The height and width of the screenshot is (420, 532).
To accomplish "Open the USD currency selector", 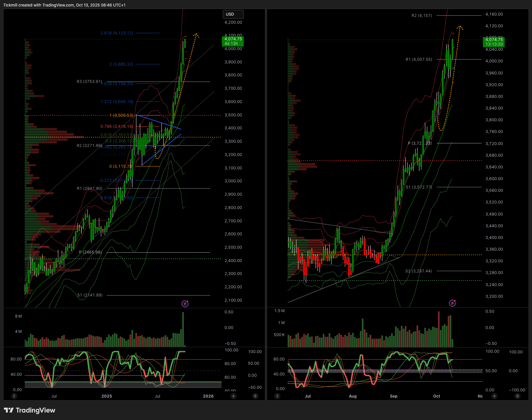I will pyautogui.click(x=233, y=14).
